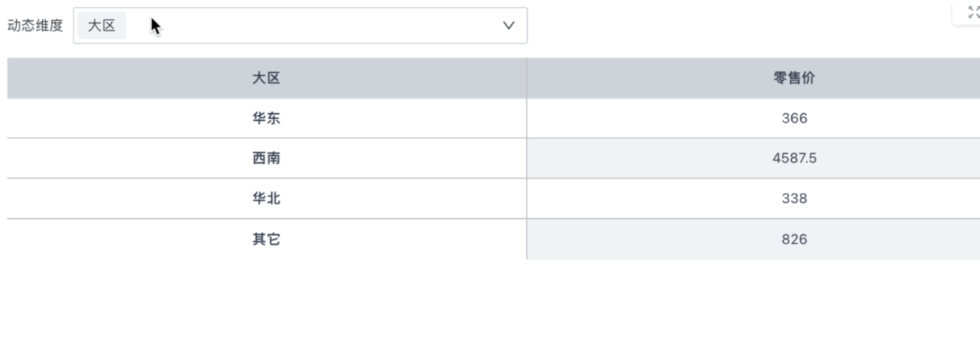Click the 366 retail price value
980x358 pixels.
click(x=794, y=118)
